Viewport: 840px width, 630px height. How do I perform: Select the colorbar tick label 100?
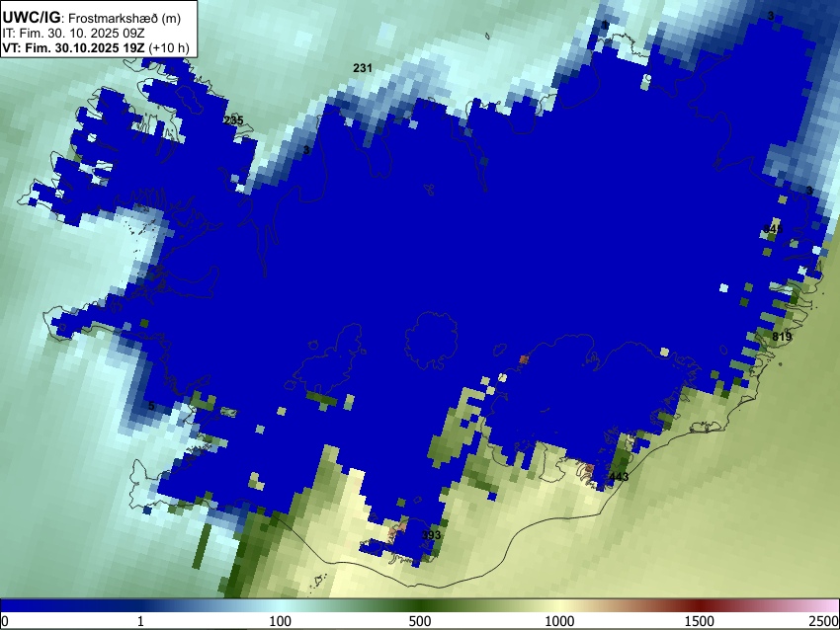[x=281, y=621]
